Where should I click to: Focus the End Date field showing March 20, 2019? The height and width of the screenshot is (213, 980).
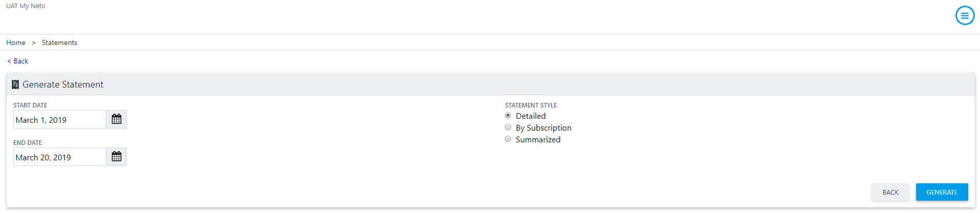[60, 157]
